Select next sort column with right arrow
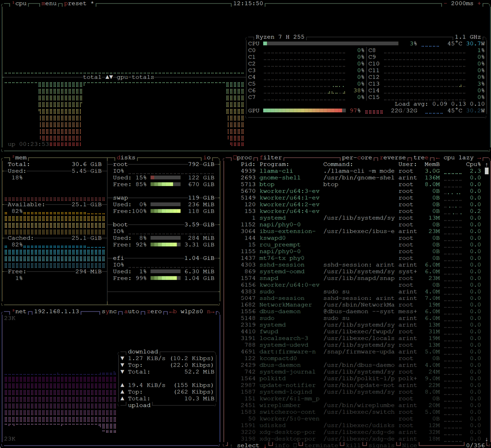The width and height of the screenshot is (491, 448). point(479,158)
